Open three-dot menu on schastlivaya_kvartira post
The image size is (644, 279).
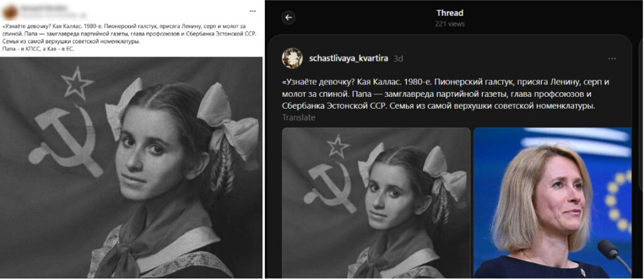[612, 58]
